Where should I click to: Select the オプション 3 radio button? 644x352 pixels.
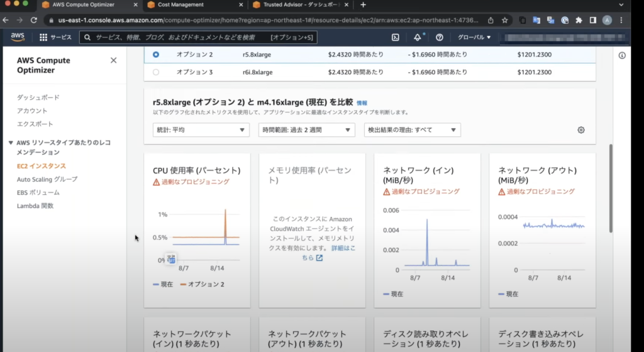click(156, 72)
